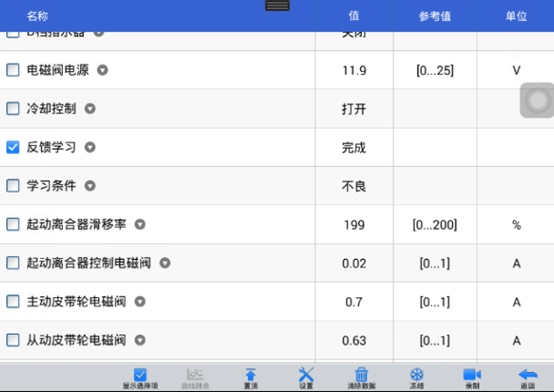This screenshot has height=392, width=554.
Task: Expand the arrow beside 电磁阀电源
Action: coord(102,70)
